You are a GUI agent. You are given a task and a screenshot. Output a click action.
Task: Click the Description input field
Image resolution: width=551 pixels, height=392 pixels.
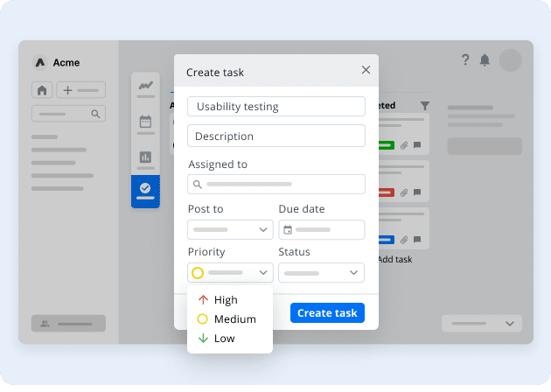(276, 136)
